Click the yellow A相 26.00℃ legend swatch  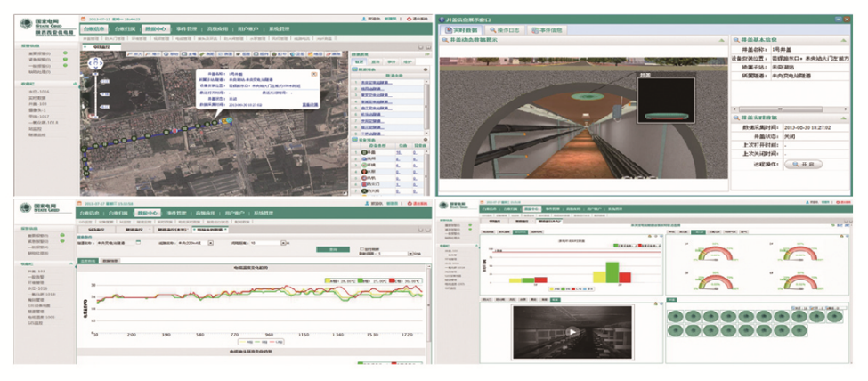(x=327, y=280)
